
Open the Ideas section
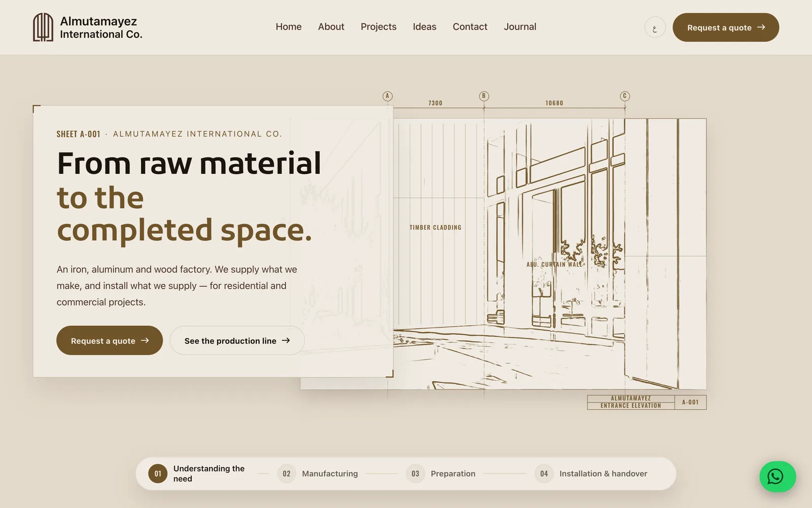pos(424,27)
